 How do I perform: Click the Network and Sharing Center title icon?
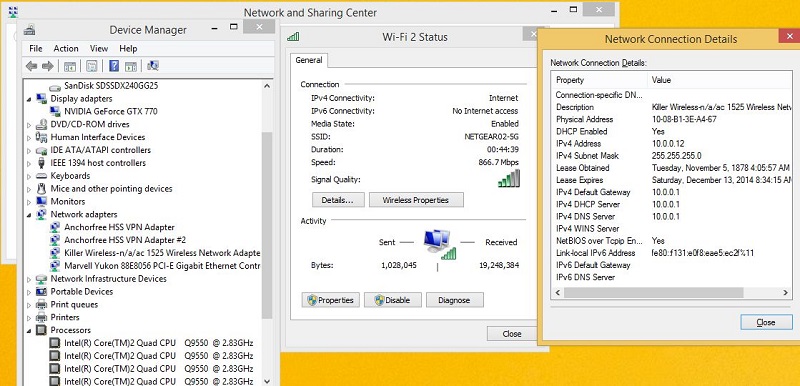[x=13, y=12]
